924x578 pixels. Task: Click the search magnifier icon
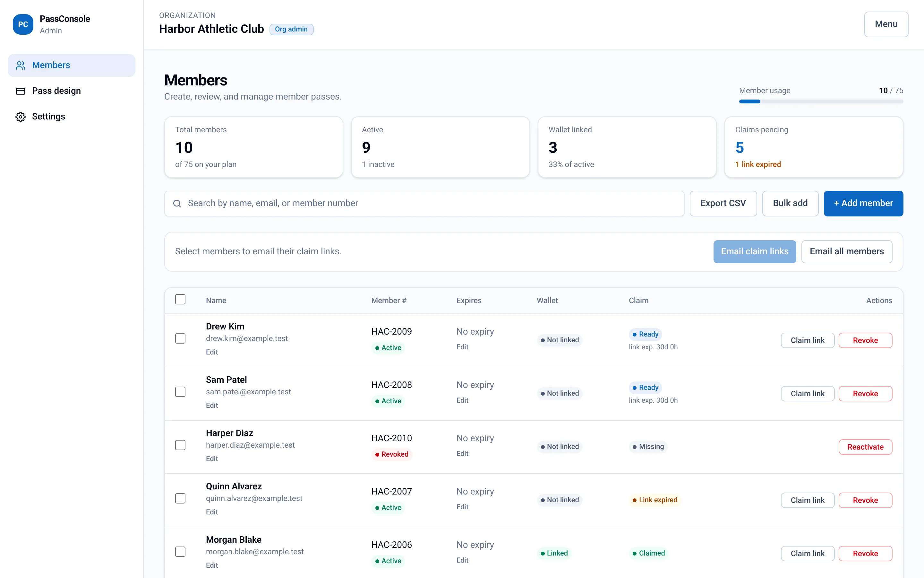177,203
